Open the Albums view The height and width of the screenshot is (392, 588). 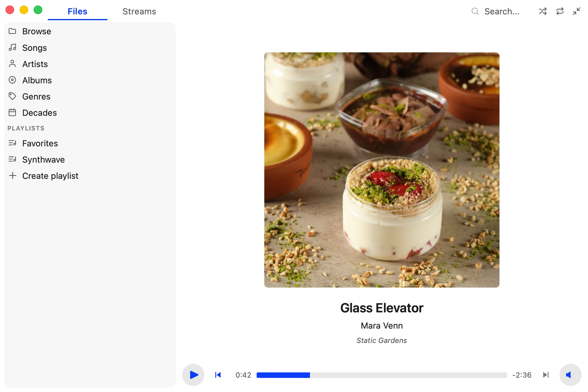(90, 80)
